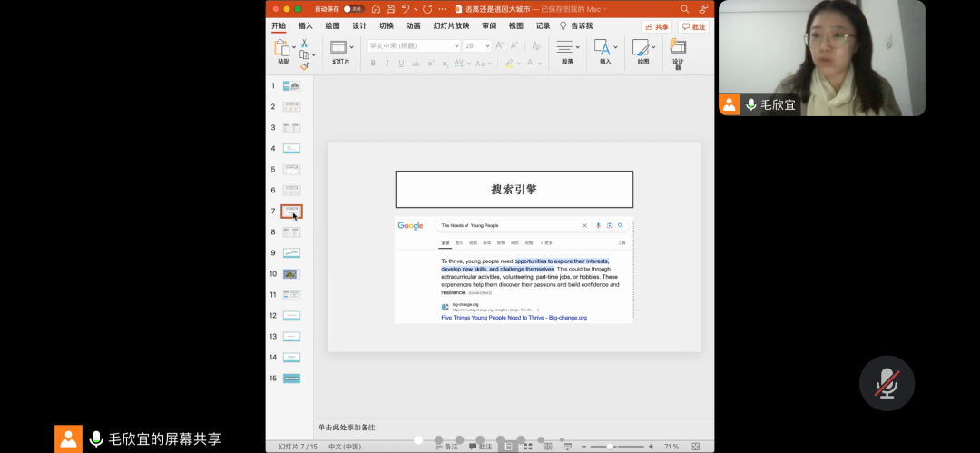Click the Comments (批注) button at top right

click(693, 27)
